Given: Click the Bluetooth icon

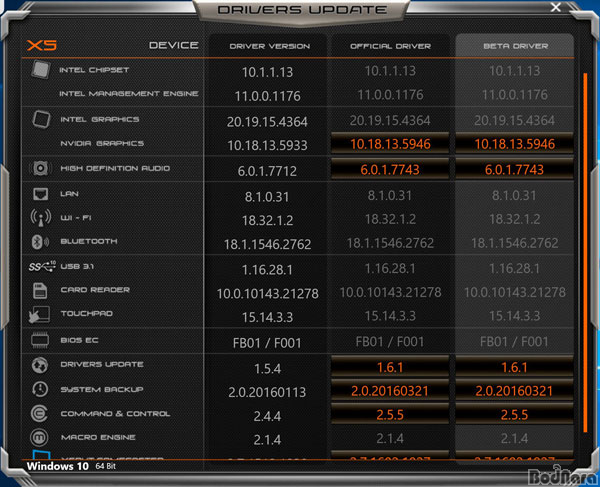Looking at the screenshot, I should point(40,241).
